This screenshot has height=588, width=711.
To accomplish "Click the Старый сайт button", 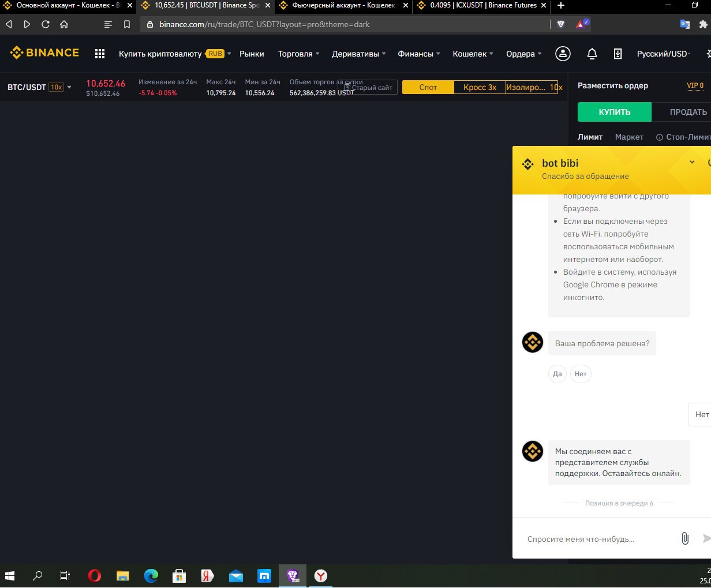I will point(368,88).
